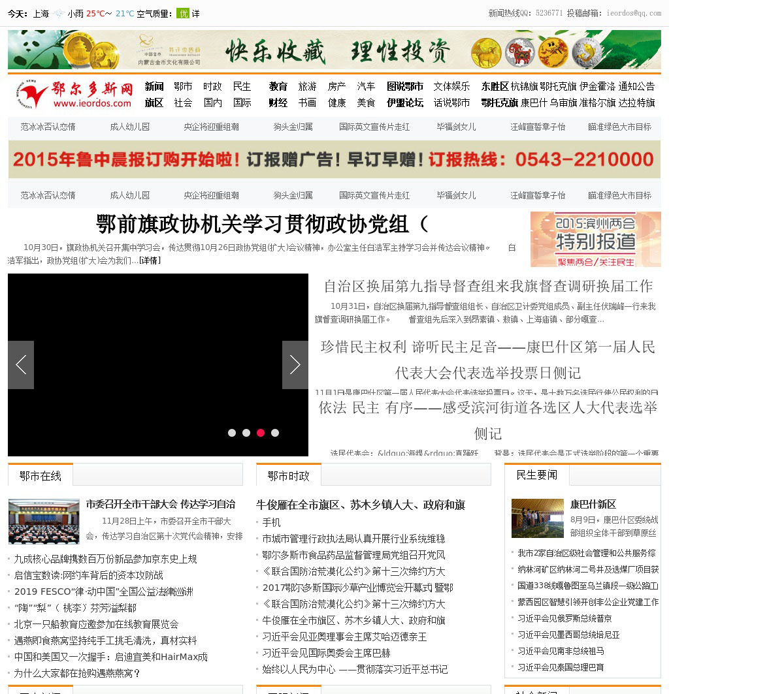Screen dimensions: 784x694
Task: Open 狗头金归属 in second hot-topics row
Action: [x=293, y=195]
